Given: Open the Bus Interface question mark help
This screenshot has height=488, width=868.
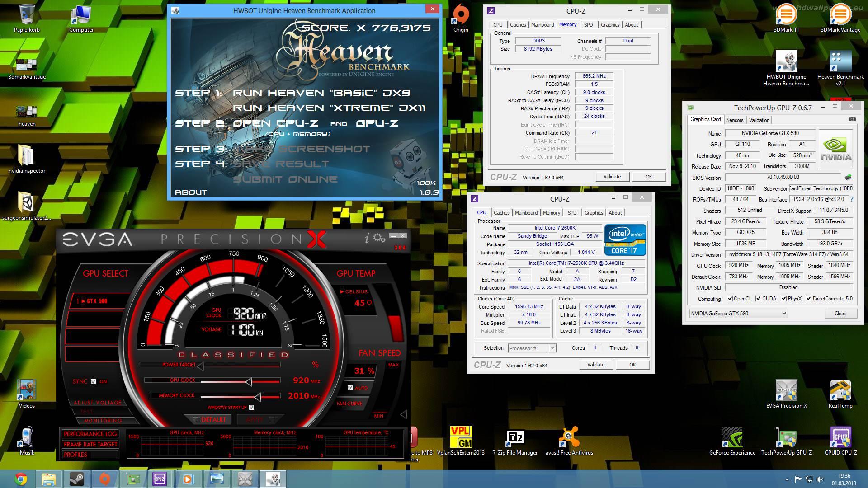Looking at the screenshot, I should pos(852,199).
